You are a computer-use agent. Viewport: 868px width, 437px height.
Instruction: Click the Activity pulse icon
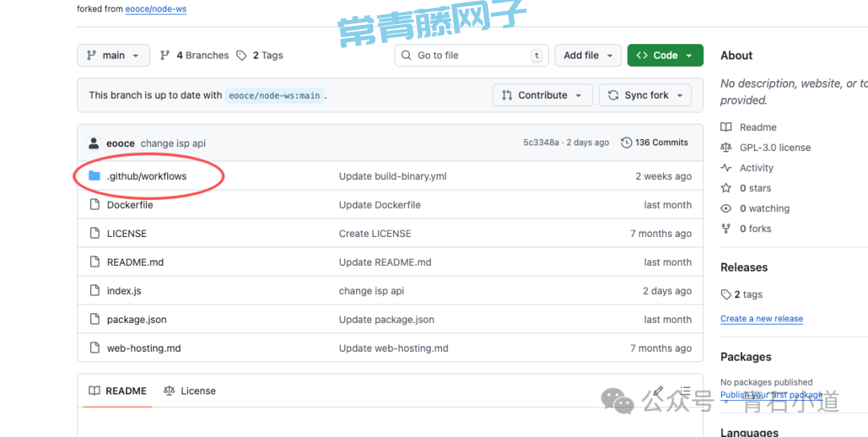726,168
